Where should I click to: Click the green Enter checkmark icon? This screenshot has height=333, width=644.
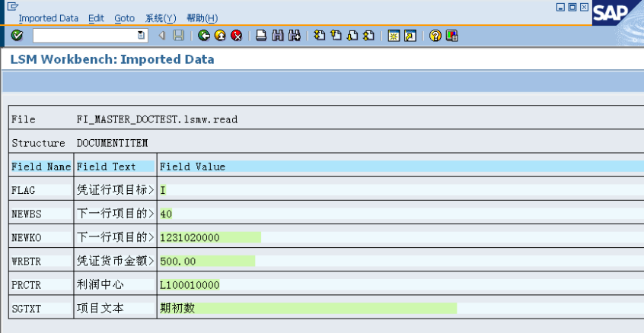point(17,36)
